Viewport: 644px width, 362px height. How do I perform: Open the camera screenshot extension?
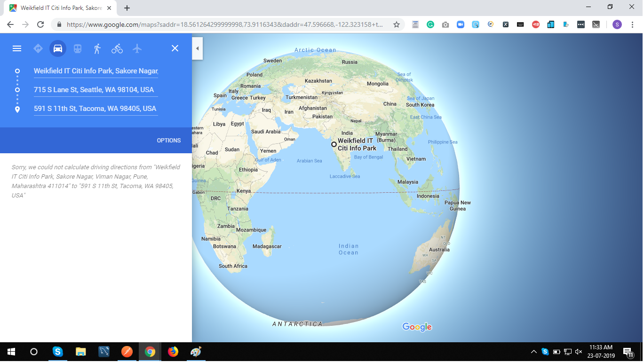pyautogui.click(x=445, y=24)
